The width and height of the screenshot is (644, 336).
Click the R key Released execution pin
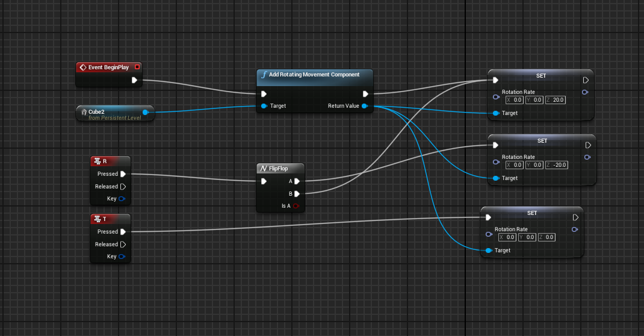pos(123,187)
